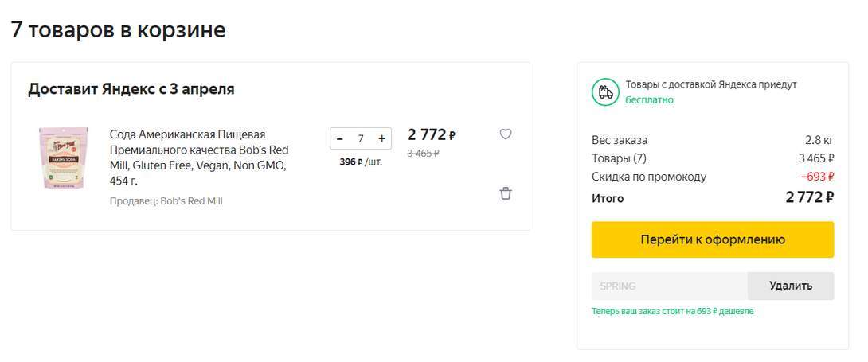Add product to favorites with heart icon

[x=506, y=134]
